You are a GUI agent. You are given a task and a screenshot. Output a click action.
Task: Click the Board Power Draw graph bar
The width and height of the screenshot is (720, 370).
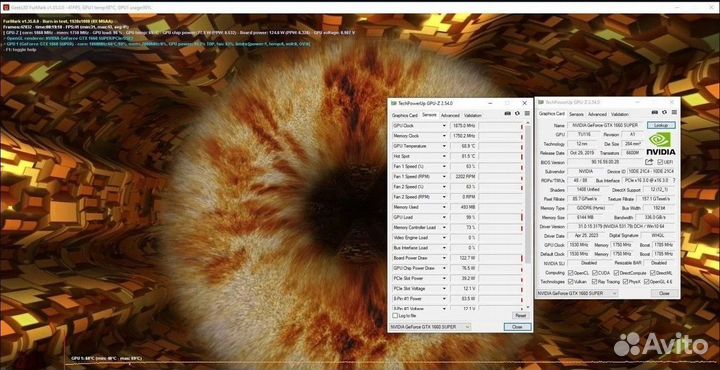501,258
